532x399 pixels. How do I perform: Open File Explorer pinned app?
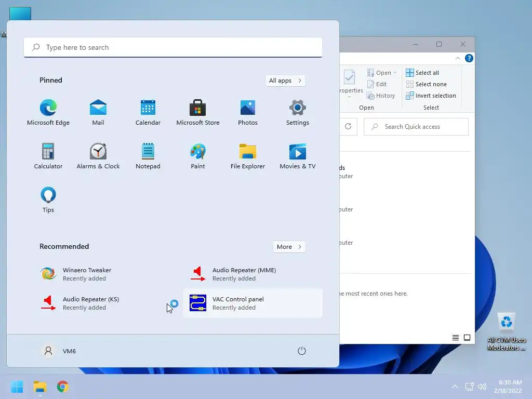[248, 156]
